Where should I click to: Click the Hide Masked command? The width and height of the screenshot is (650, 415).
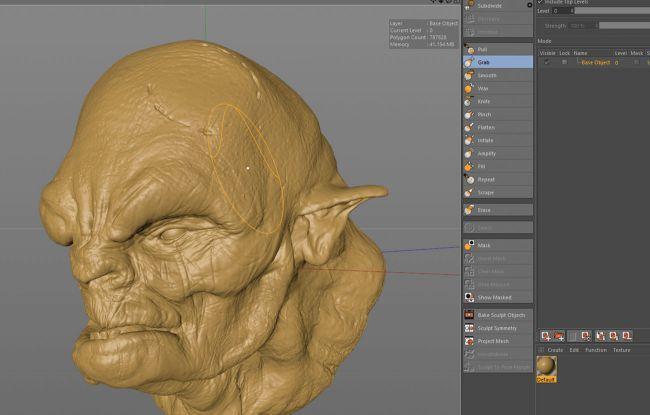tap(497, 284)
